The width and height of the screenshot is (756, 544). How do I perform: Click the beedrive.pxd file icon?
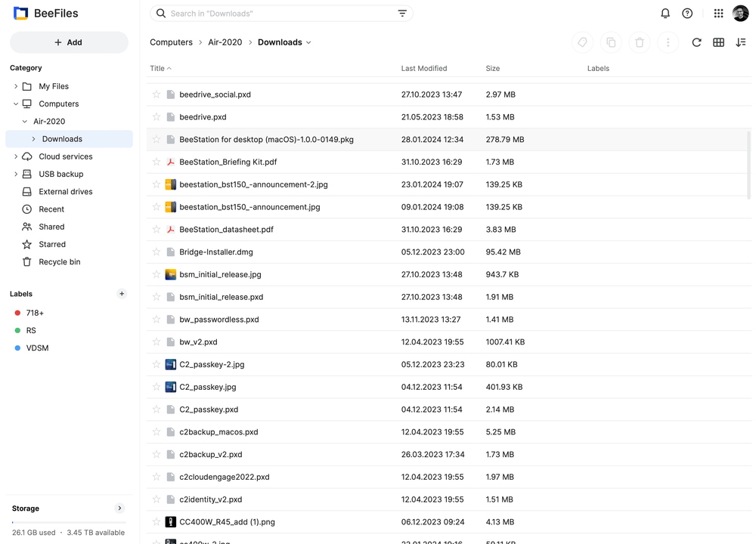tap(170, 117)
